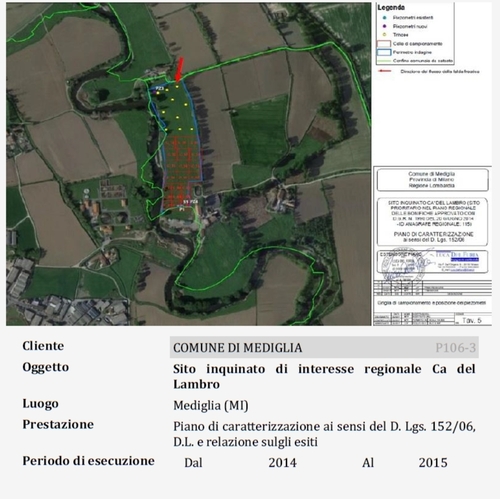This screenshot has height=499, width=500.
Task: Click the "Dal" label
Action: 193,463
